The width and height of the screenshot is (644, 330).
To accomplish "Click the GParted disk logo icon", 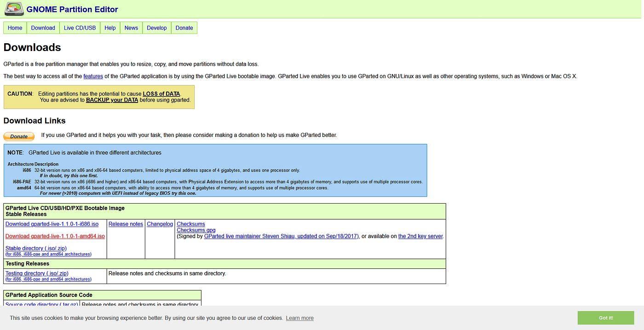I will 14,9.
